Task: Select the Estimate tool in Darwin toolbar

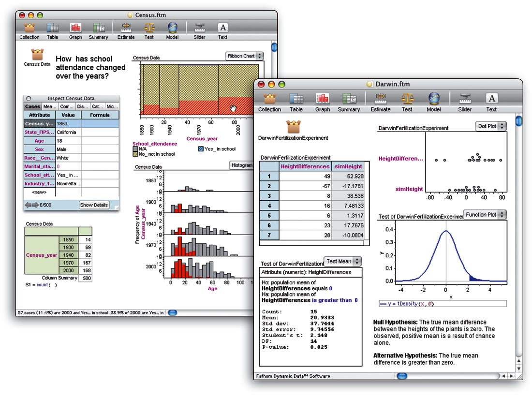Action: tap(381, 99)
